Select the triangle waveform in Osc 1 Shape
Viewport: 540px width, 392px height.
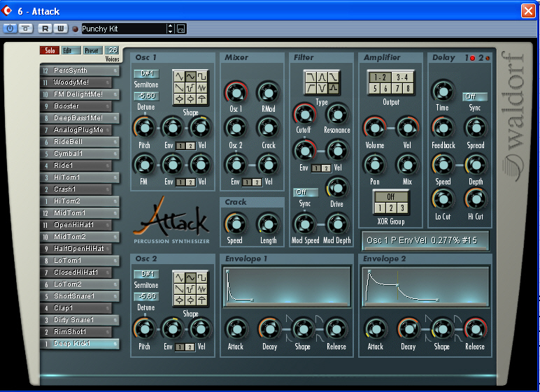pyautogui.click(x=179, y=76)
